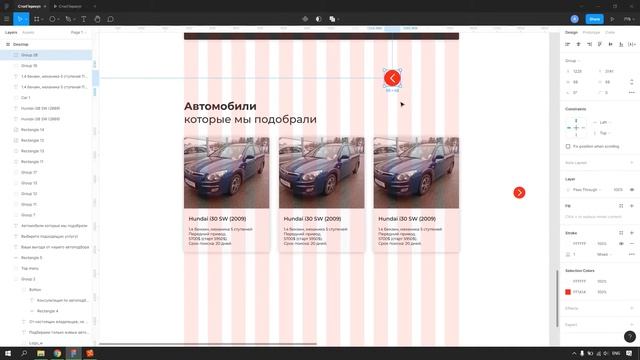Click the Create component icon
Image resolution: width=640 pixels, height=360 pixels.
[x=305, y=19]
